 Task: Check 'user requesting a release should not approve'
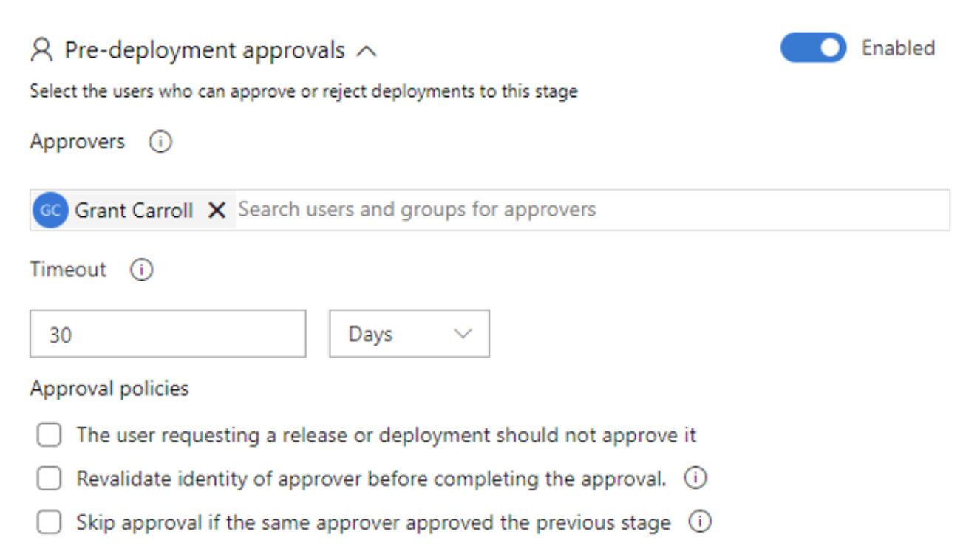(50, 435)
